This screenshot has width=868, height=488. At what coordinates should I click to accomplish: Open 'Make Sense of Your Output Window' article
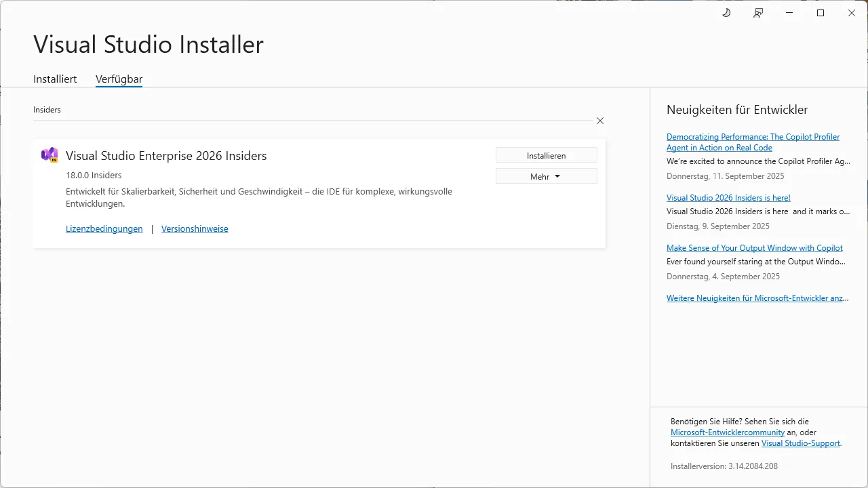tap(754, 248)
